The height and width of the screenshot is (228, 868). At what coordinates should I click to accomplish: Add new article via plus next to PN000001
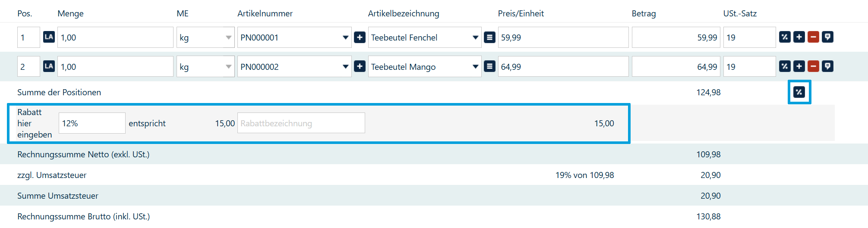coord(360,37)
